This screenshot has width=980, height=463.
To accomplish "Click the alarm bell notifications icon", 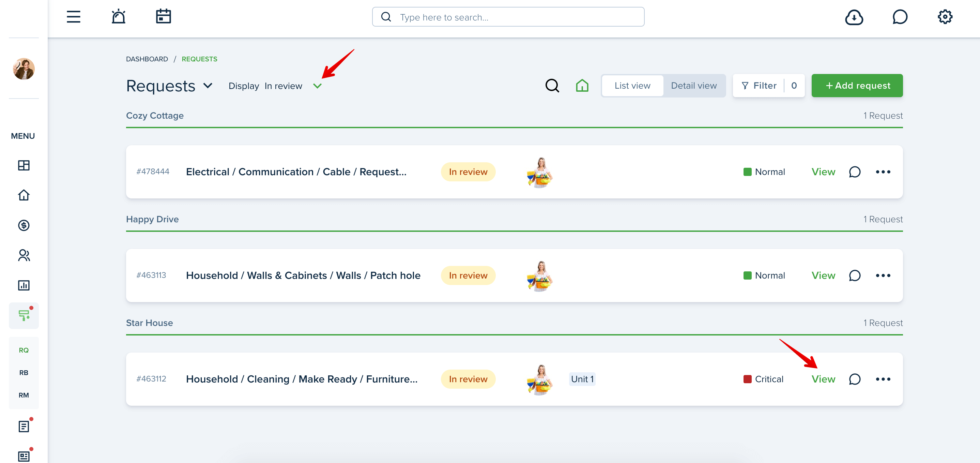I will [x=118, y=17].
